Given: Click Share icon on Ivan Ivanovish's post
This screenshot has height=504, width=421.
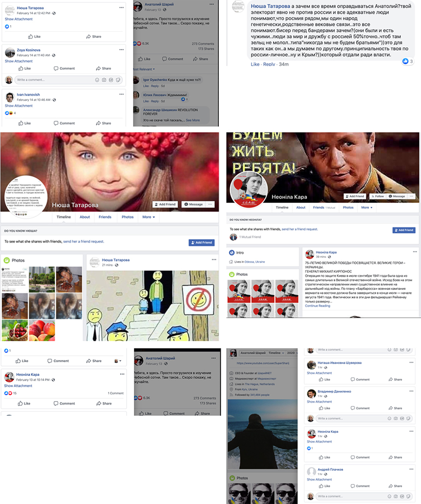Looking at the screenshot, I should [103, 123].
